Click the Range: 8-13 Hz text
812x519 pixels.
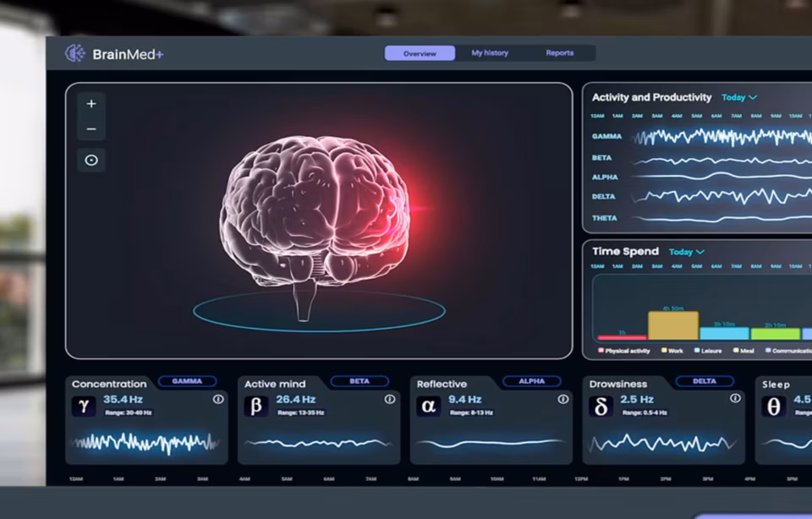point(471,412)
